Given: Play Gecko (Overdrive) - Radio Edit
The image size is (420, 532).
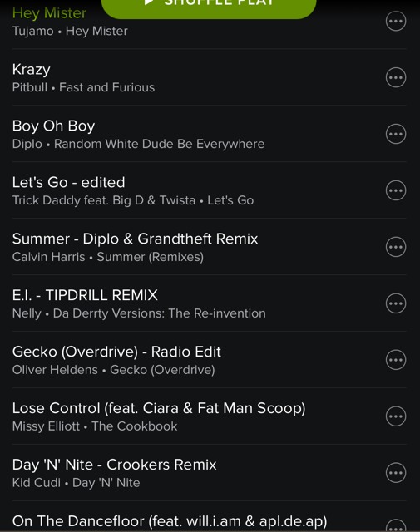Looking at the screenshot, I should click(190, 360).
